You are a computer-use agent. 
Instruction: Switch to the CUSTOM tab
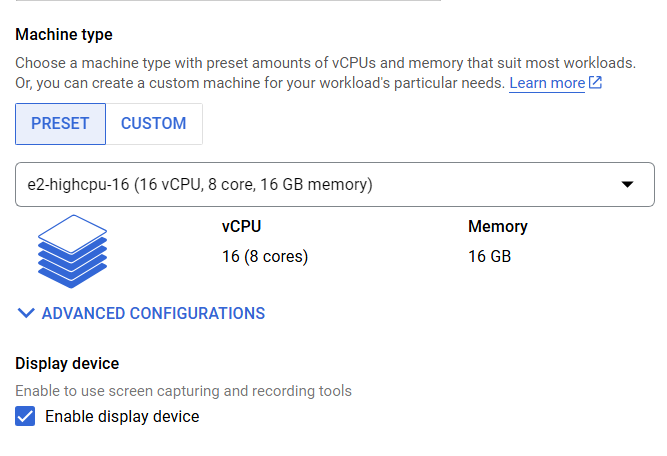pyautogui.click(x=153, y=124)
